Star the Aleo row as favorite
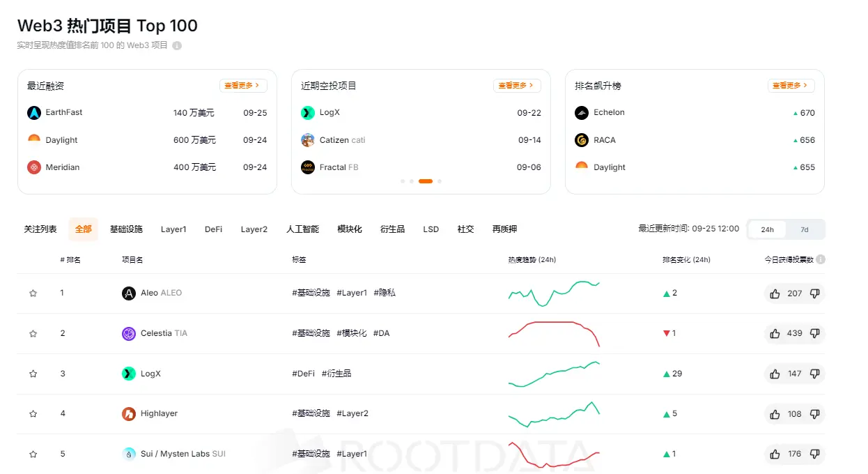This screenshot has height=474, width=868. 33,293
